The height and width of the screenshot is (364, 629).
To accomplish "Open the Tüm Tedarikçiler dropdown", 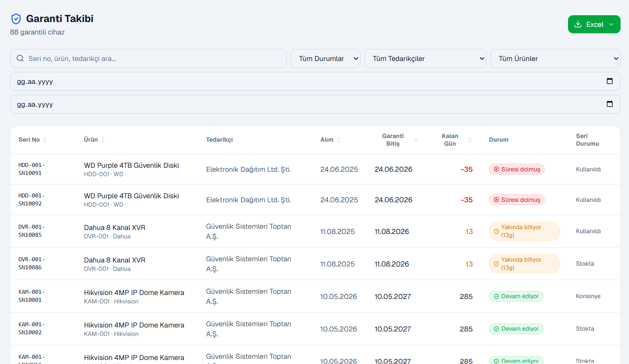I will [x=425, y=59].
